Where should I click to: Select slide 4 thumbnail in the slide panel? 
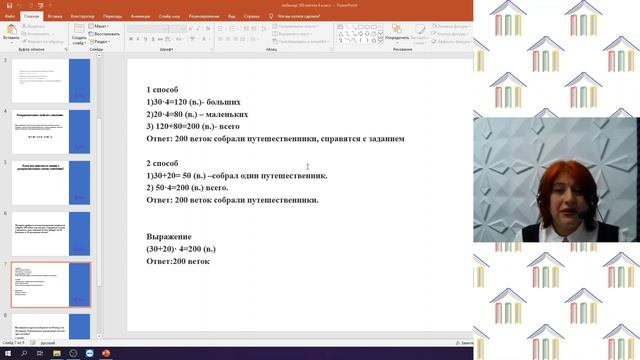pos(51,131)
